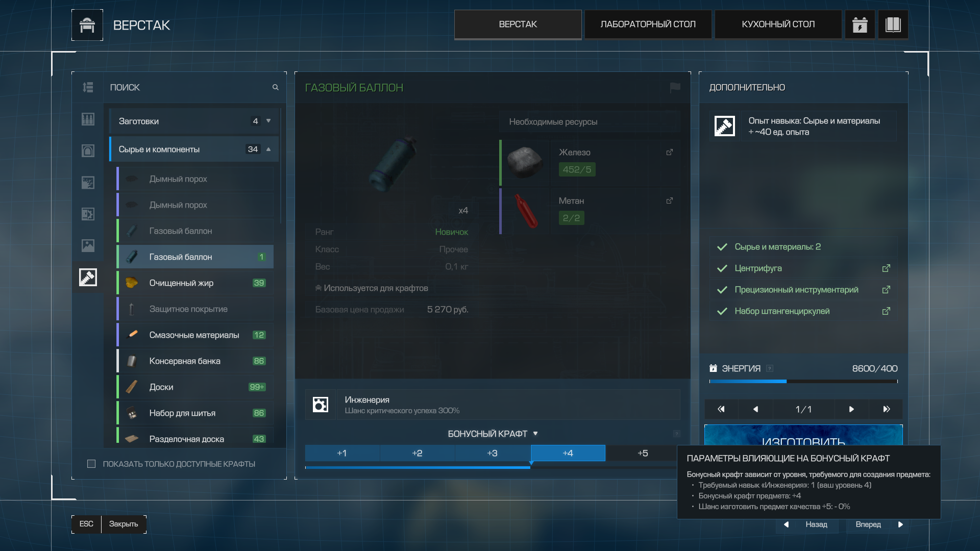Click next quantity arrow in stepper
This screenshot has width=980, height=551.
(851, 409)
